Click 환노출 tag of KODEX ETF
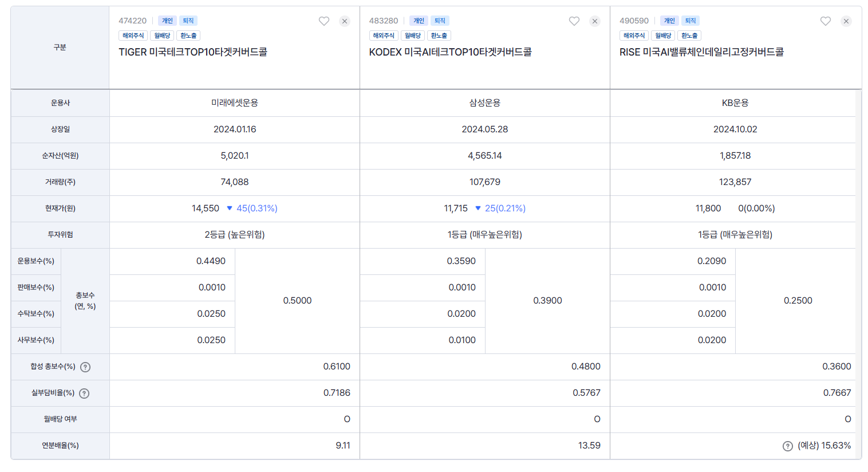The height and width of the screenshot is (472, 868). coord(439,36)
